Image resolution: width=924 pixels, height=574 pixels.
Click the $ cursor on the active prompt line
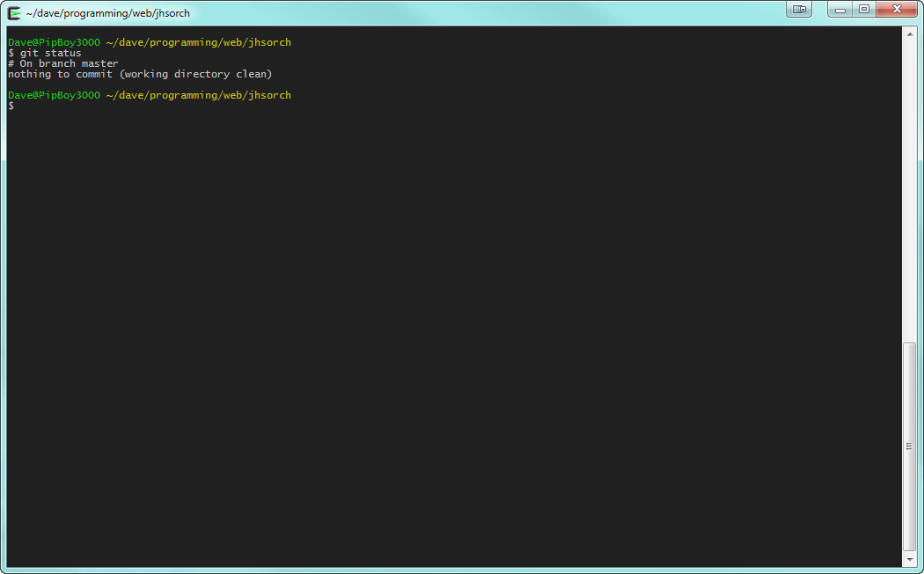[x=10, y=105]
